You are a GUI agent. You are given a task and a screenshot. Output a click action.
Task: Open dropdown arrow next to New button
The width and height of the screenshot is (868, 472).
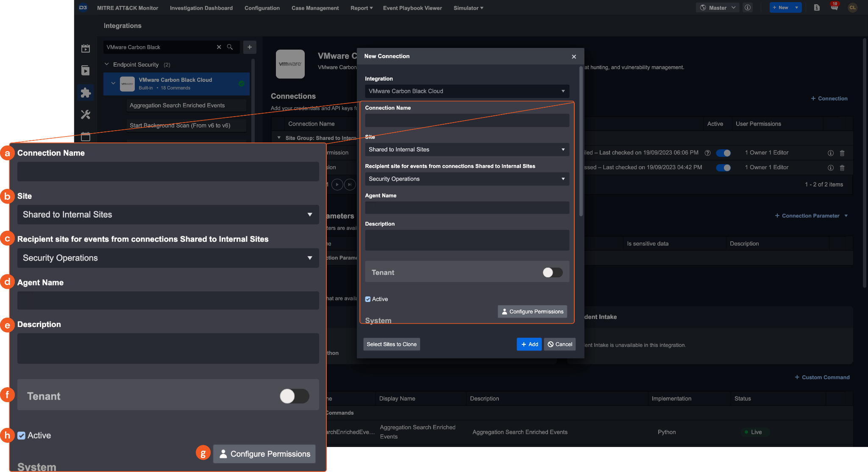(x=797, y=8)
